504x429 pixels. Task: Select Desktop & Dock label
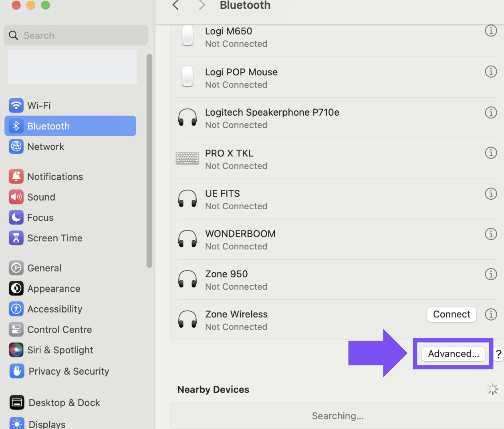[65, 403]
